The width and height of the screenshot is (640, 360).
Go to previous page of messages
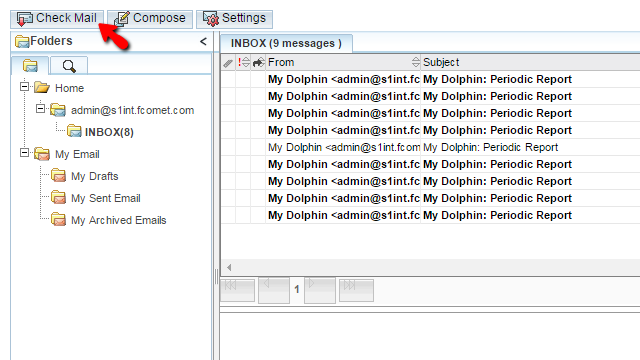(x=274, y=290)
